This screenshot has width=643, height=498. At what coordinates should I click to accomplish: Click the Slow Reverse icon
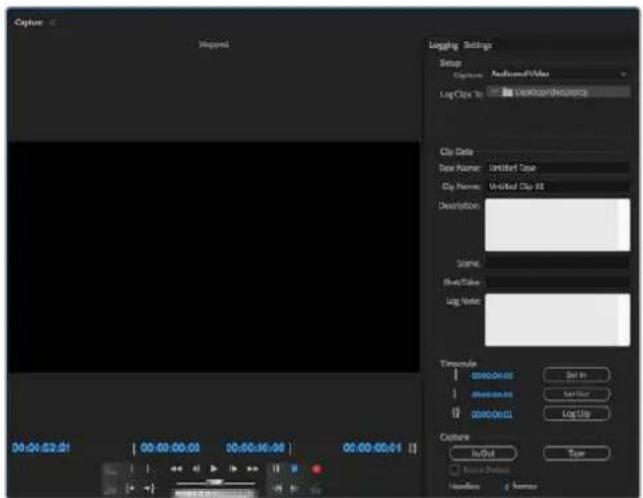[x=278, y=489]
